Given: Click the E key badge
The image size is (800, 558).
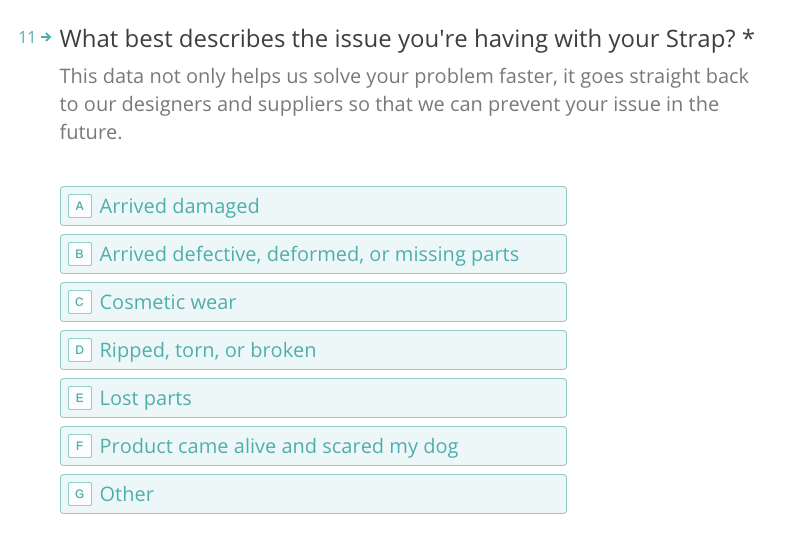Looking at the screenshot, I should click(x=80, y=398).
